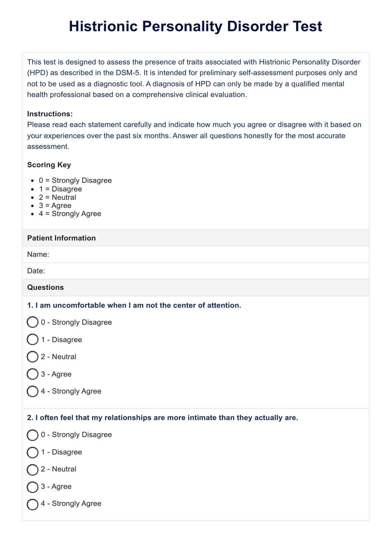
Task: Mark '4 - Strongly Agree' for question 1
Action: pos(32,391)
